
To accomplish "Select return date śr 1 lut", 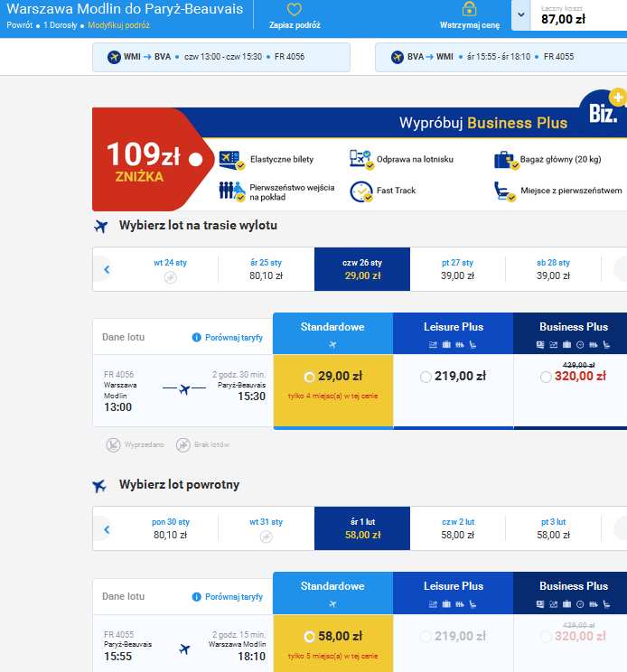I will click(x=362, y=528).
